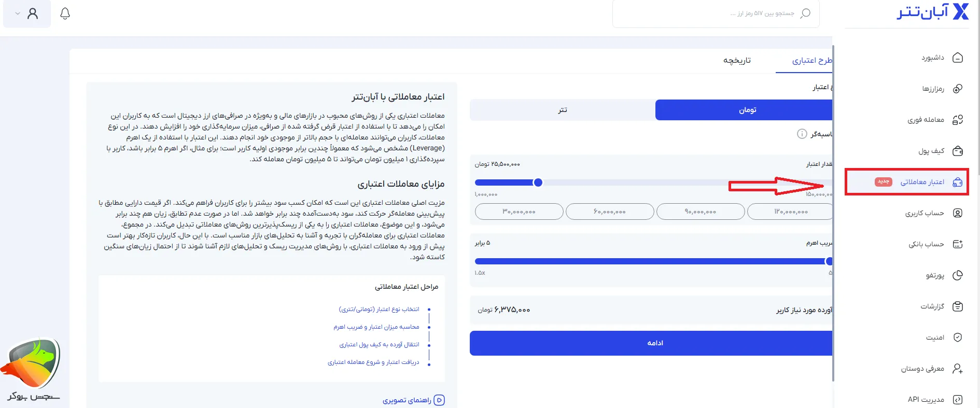Switch to the تاریخچه tab
The image size is (980, 408).
tap(737, 61)
